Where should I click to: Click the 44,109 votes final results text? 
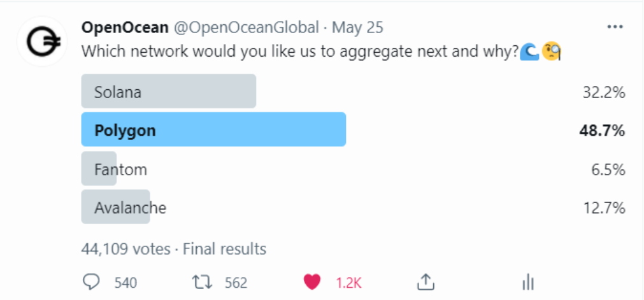[x=174, y=248]
